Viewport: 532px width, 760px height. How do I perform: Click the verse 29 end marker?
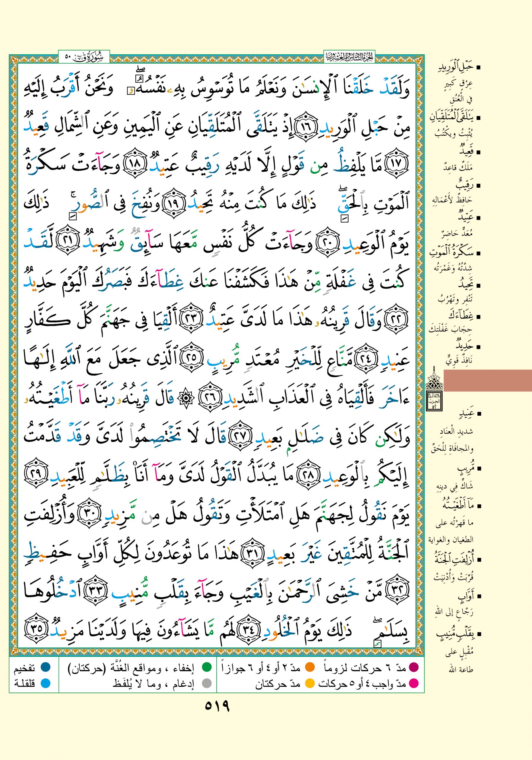pyautogui.click(x=35, y=476)
